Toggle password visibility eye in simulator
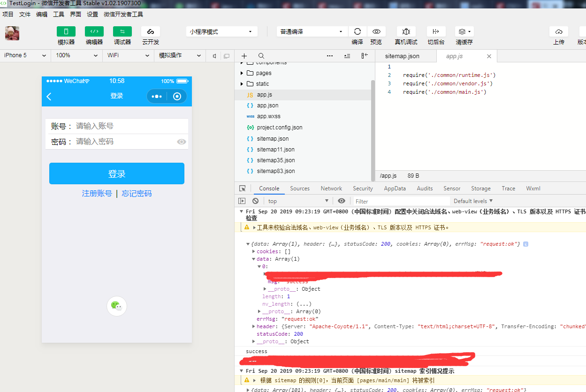Screen dimensions: 586x392 [x=182, y=142]
